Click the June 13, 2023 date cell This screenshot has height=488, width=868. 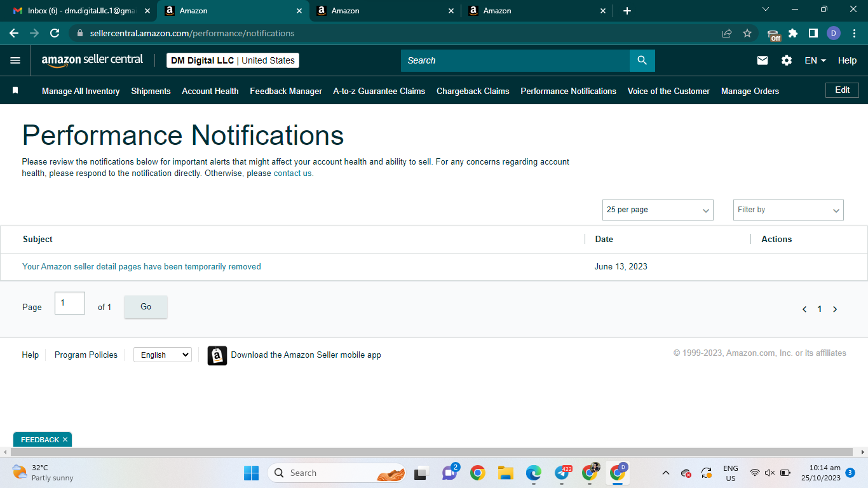621,267
